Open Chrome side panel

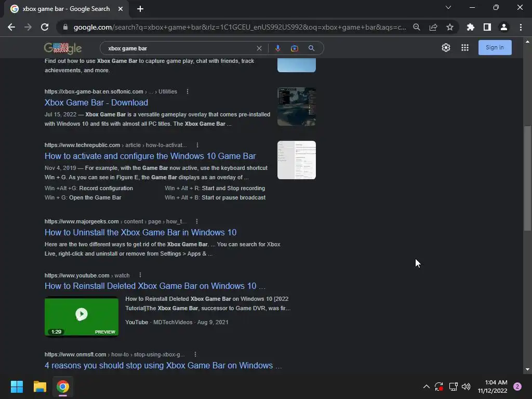pos(487,27)
